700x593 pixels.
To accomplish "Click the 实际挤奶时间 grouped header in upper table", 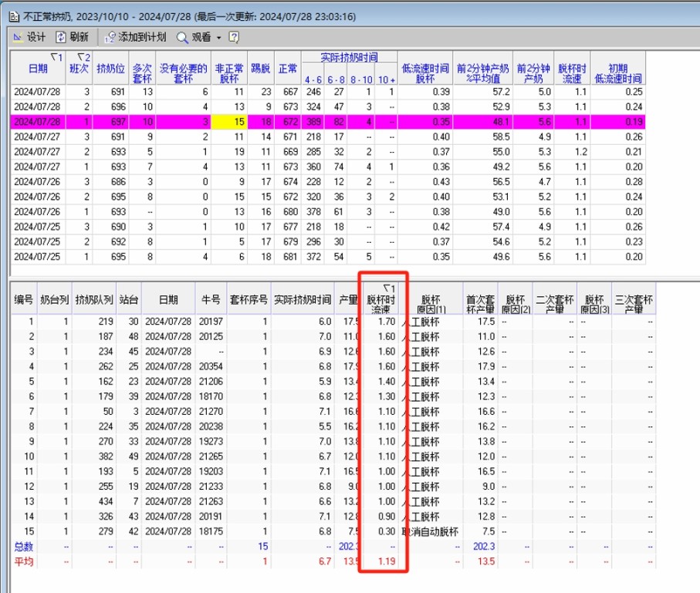I will pos(349,57).
